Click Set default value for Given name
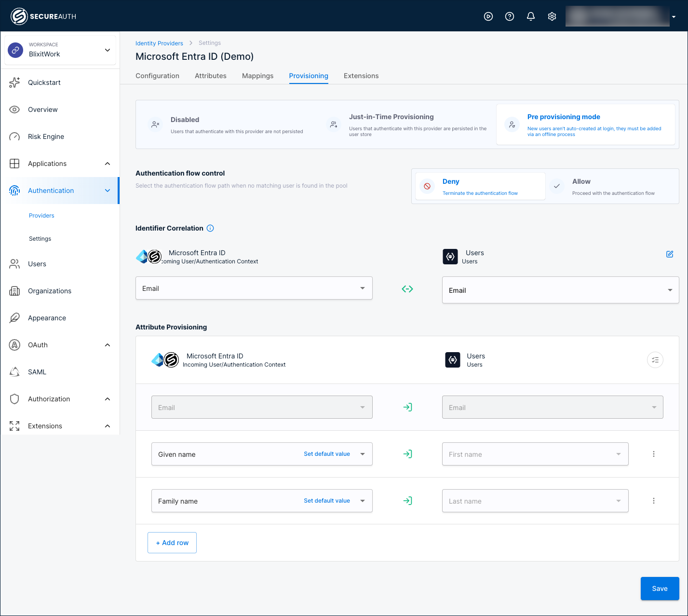This screenshot has height=616, width=688. tap(327, 454)
